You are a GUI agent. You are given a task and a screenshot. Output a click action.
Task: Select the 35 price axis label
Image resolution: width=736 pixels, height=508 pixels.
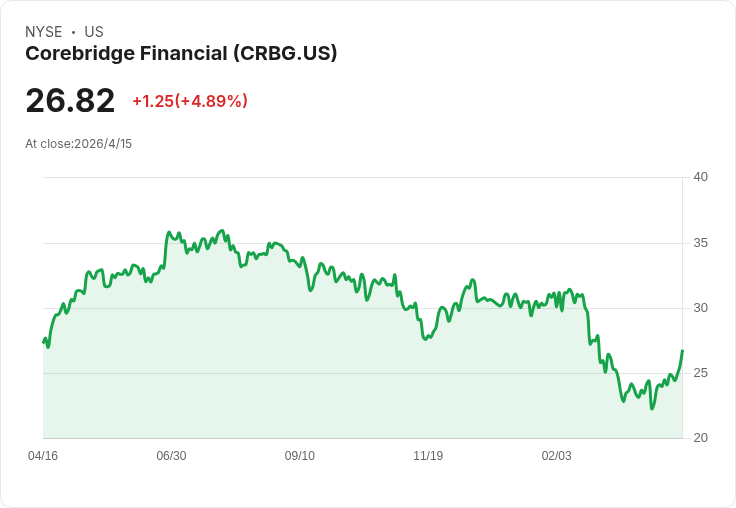click(701, 243)
